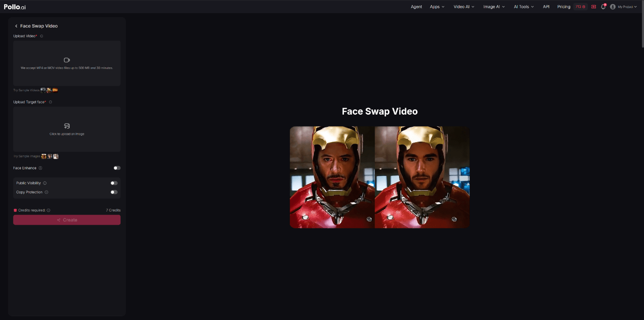Viewport: 644px width, 320px height.
Task: Choose the second sample face image
Action: (x=50, y=156)
